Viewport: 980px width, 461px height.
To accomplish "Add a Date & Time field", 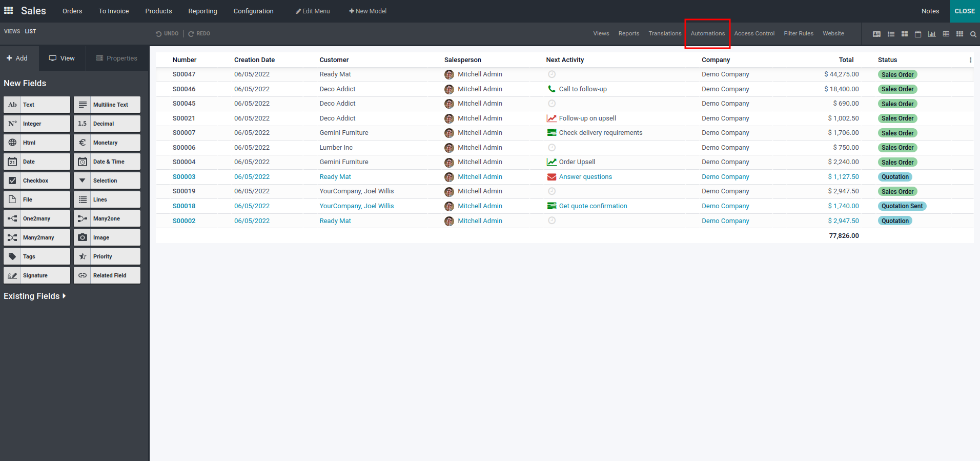I will click(107, 162).
